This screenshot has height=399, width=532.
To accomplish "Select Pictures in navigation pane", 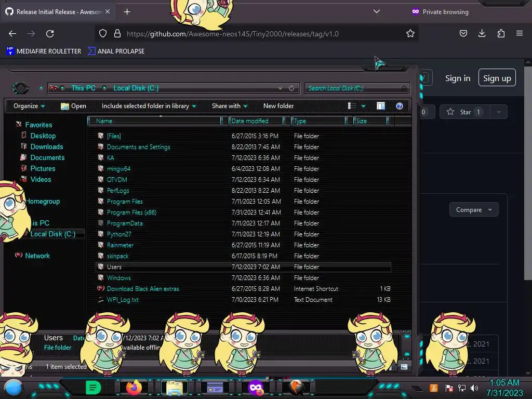I will 43,169.
